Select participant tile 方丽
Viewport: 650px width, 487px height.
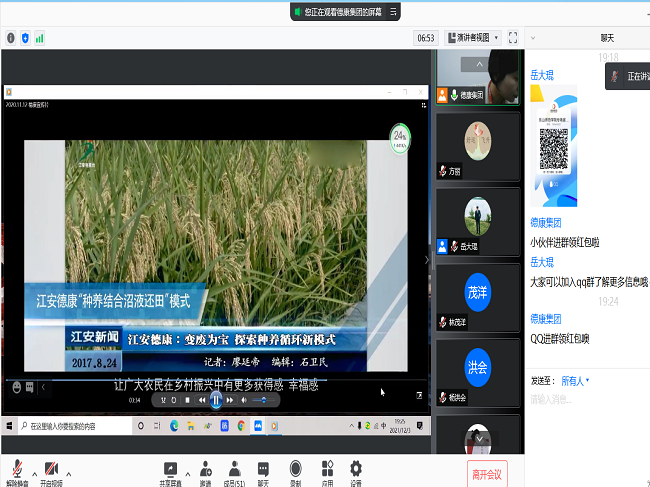[x=478, y=147]
